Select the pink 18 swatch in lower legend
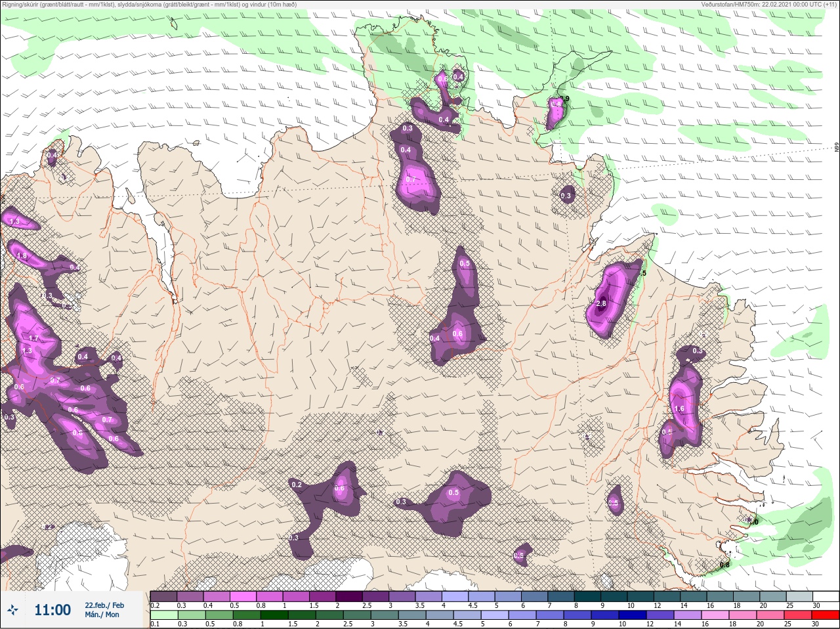Image resolution: width=840 pixels, height=629 pixels. pos(743,616)
